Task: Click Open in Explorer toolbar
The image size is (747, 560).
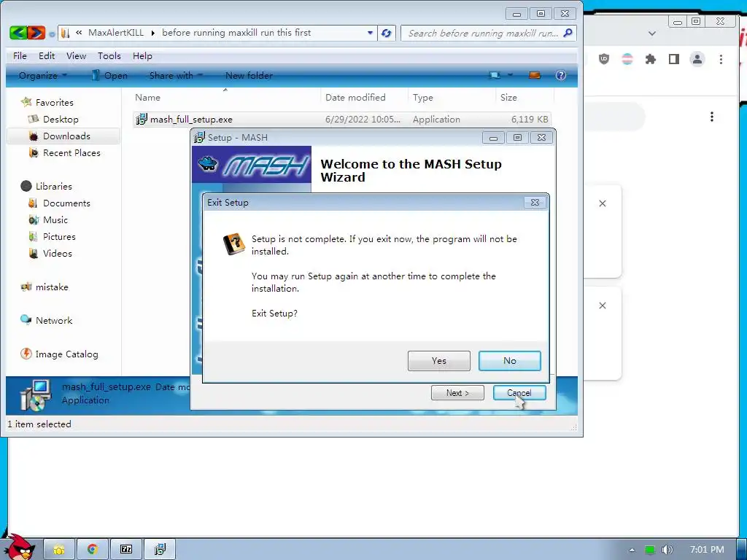Action: tap(109, 75)
